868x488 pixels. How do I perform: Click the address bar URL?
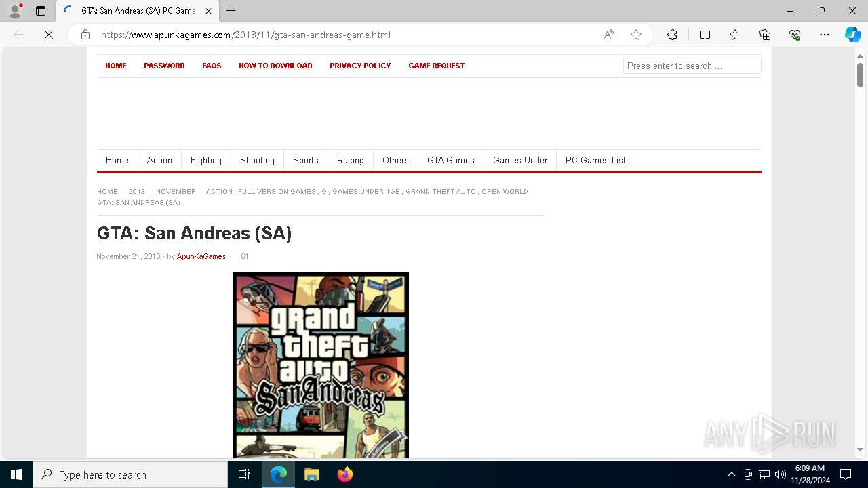[245, 35]
